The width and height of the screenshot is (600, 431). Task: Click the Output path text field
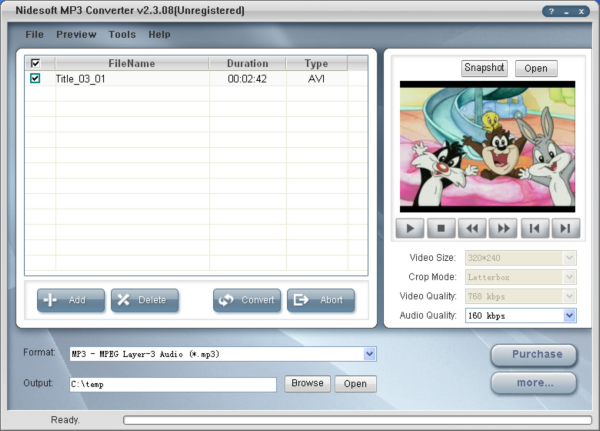(x=172, y=384)
